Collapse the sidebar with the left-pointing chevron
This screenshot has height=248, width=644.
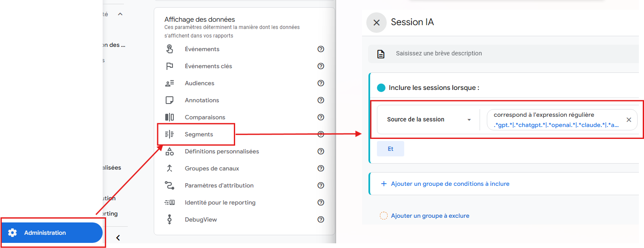[x=118, y=238]
